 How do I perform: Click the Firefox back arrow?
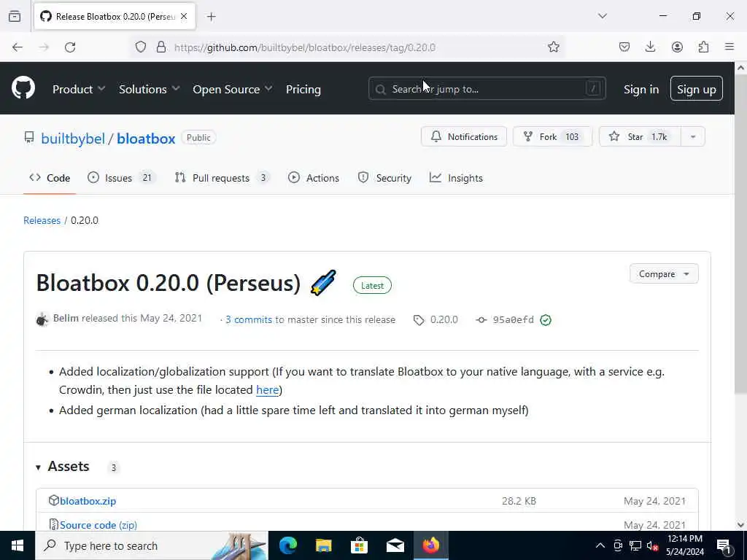18,47
